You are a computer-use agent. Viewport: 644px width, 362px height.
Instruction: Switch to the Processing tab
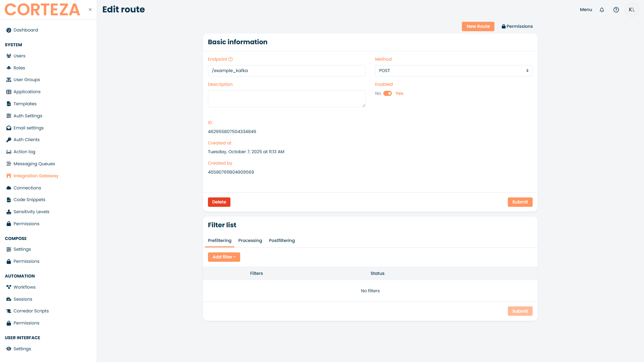click(x=250, y=241)
